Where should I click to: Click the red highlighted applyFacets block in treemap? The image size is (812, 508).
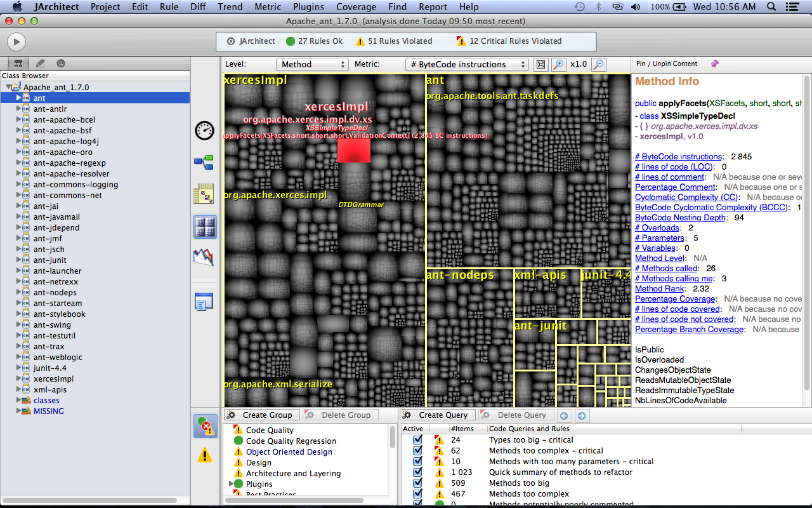[x=353, y=150]
